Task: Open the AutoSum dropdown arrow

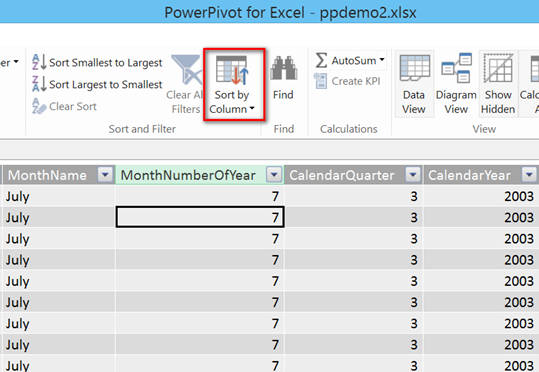Action: coord(382,61)
